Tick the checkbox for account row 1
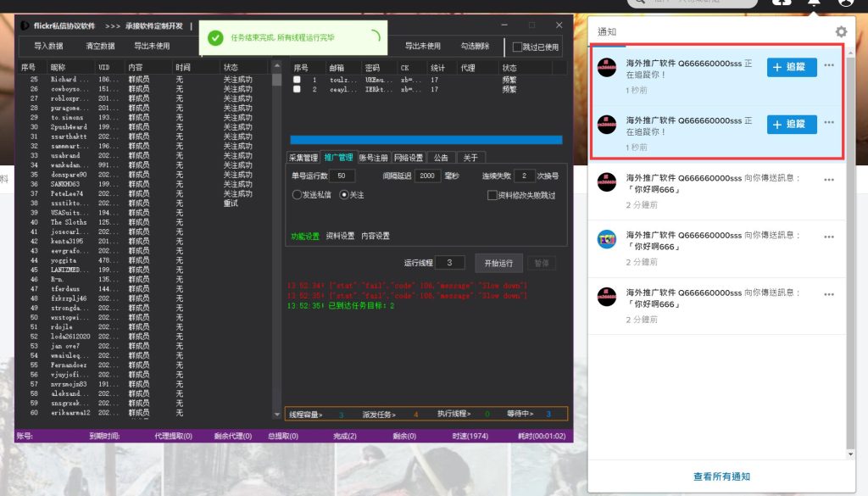The width and height of the screenshot is (868, 496). [x=297, y=80]
